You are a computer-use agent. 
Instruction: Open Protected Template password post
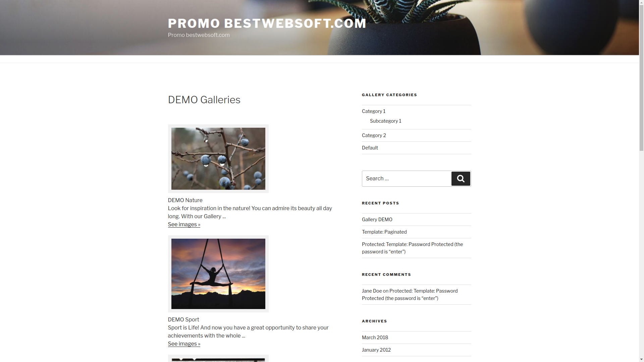point(412,247)
